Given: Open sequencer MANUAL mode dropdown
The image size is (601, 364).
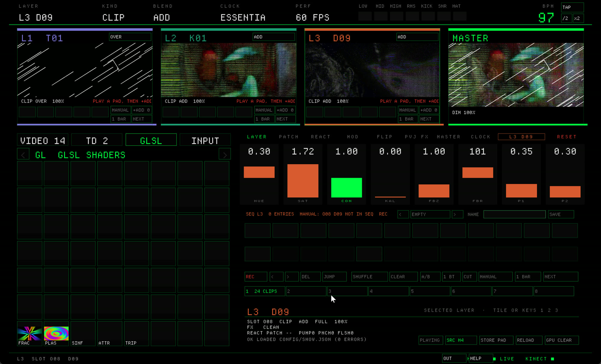Looking at the screenshot, I should (x=496, y=277).
